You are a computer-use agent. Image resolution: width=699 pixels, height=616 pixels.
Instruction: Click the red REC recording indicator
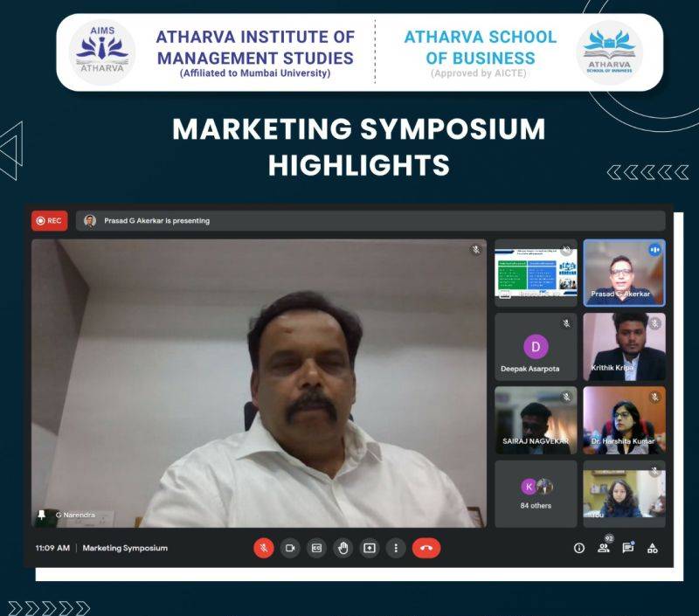click(x=50, y=221)
